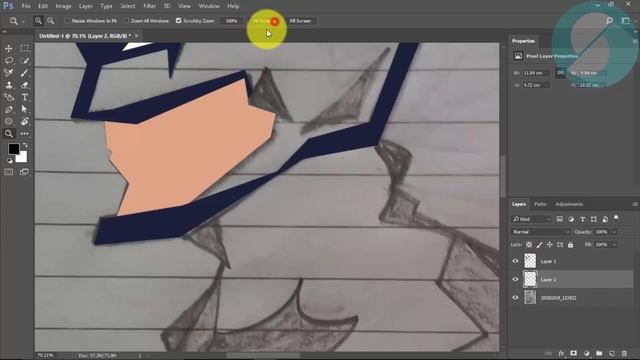Select the Zoom tool in the toolbox
Image resolution: width=640 pixels, height=360 pixels.
click(x=9, y=133)
